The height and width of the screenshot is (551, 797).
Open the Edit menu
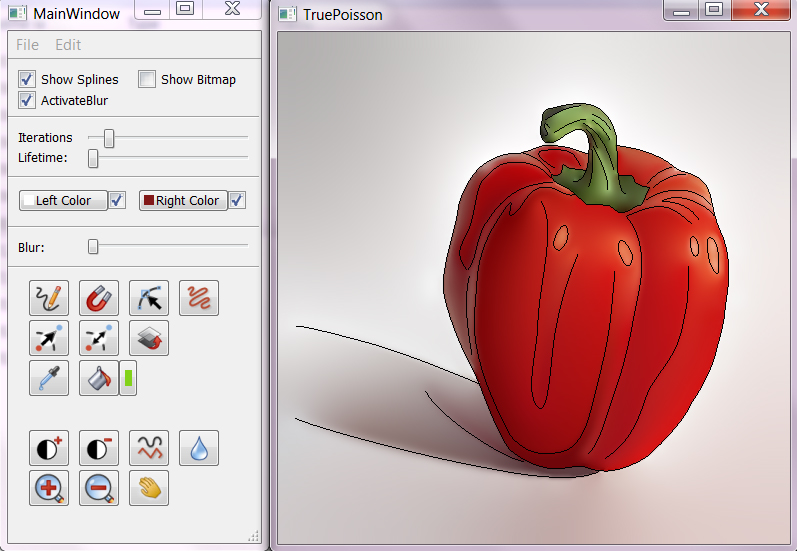(68, 45)
